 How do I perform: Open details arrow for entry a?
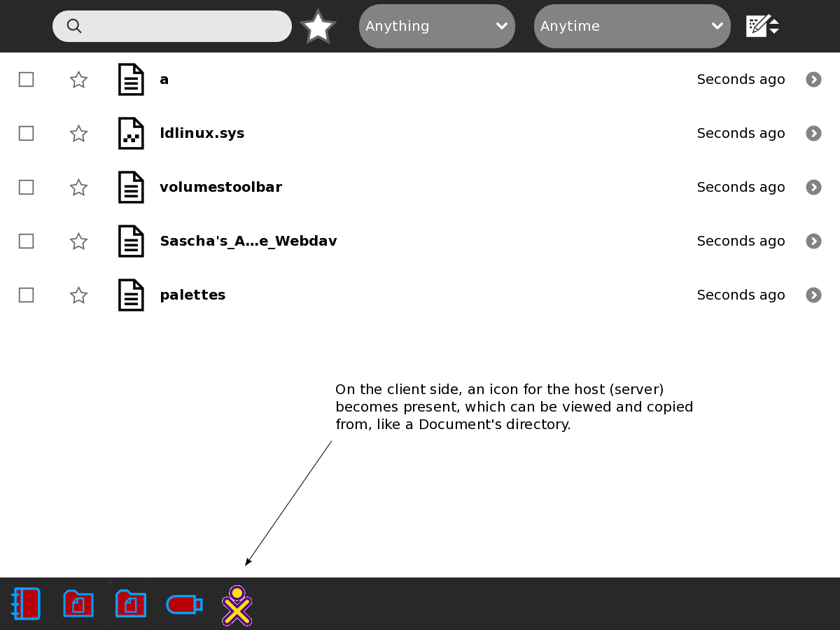click(x=813, y=79)
